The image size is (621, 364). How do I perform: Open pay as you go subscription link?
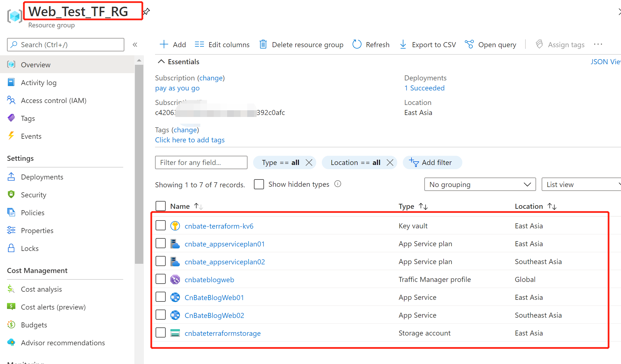(177, 88)
